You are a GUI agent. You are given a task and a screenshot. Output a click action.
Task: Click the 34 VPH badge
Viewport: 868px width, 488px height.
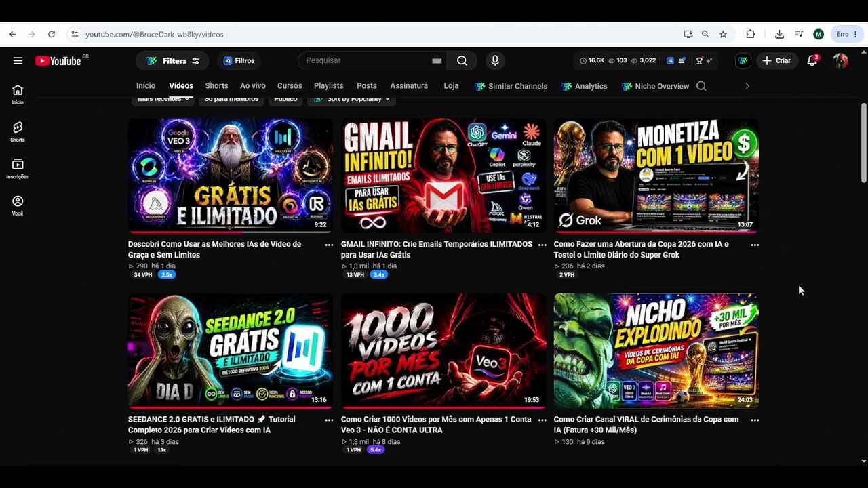(143, 275)
